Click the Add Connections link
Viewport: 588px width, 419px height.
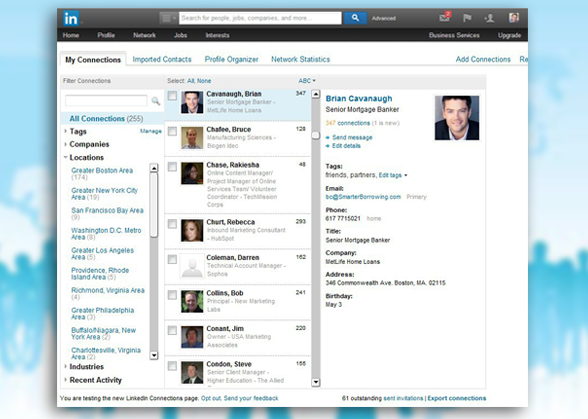[483, 59]
